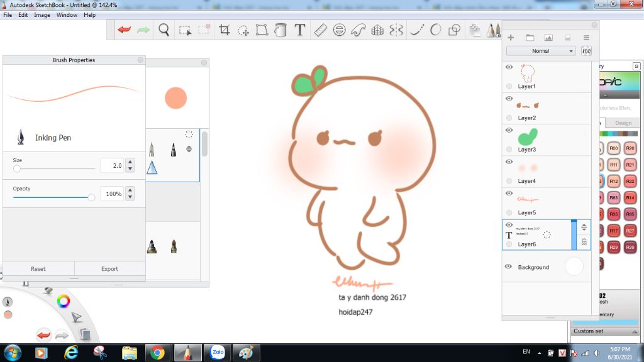Open the Windows Start menu
Image resolution: width=644 pixels, height=362 pixels.
coord(13,353)
